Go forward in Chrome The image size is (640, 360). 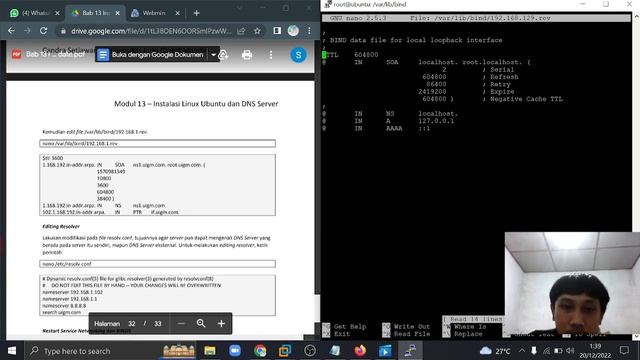[x=27, y=31]
